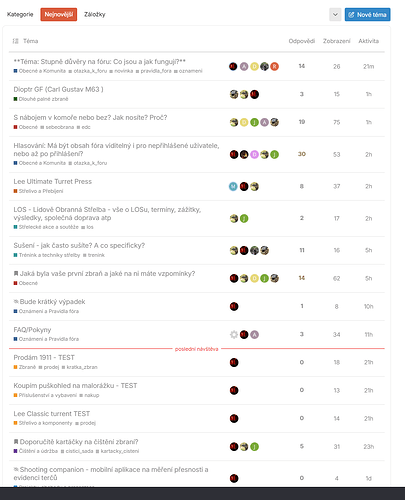Click the Dlouhé palné zbraně category badge

(41, 99)
